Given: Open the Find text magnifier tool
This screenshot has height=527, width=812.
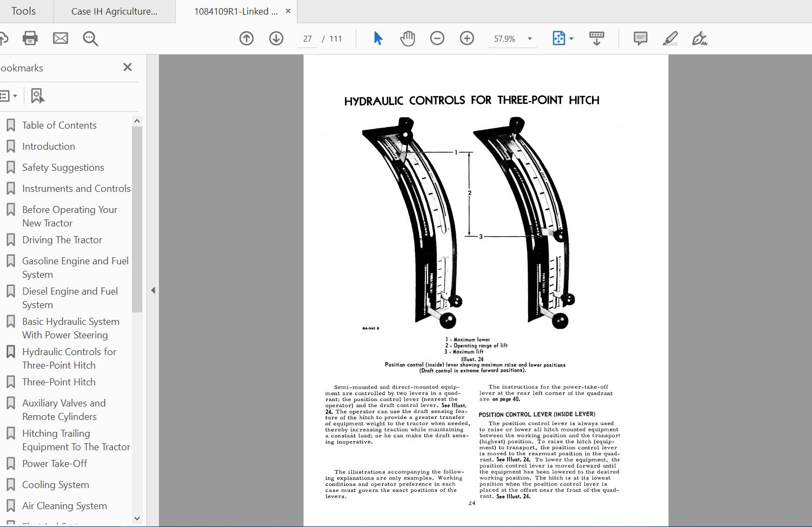Looking at the screenshot, I should coord(90,38).
